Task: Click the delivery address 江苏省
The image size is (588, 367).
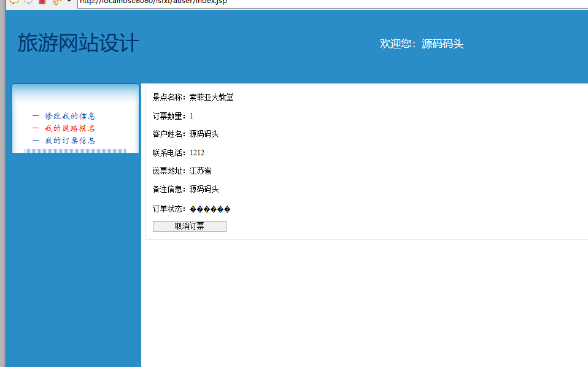Action: click(x=201, y=170)
